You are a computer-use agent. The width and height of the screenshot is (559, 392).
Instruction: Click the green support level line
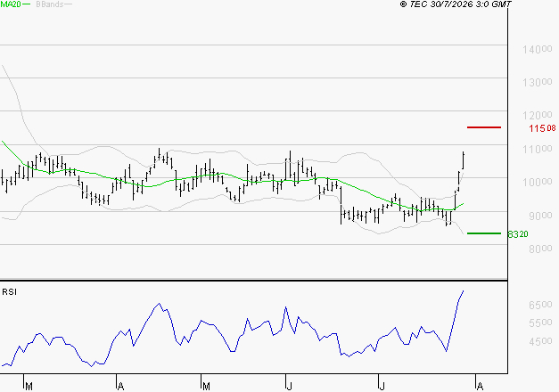tap(484, 233)
